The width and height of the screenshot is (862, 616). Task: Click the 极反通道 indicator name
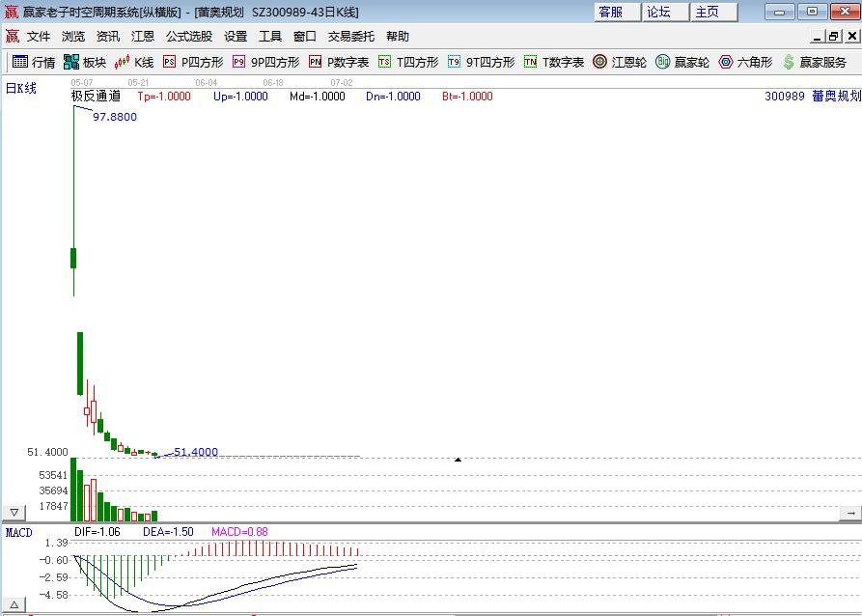96,96
